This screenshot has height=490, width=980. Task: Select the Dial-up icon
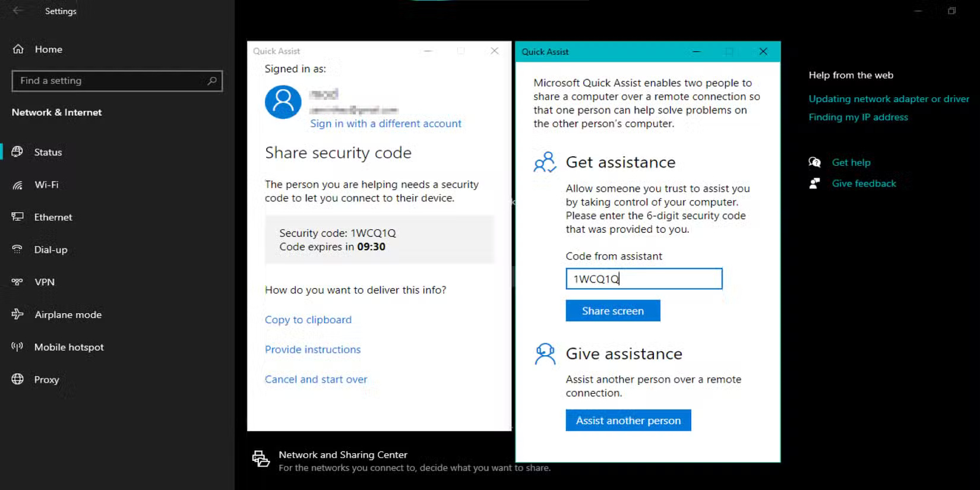click(18, 249)
